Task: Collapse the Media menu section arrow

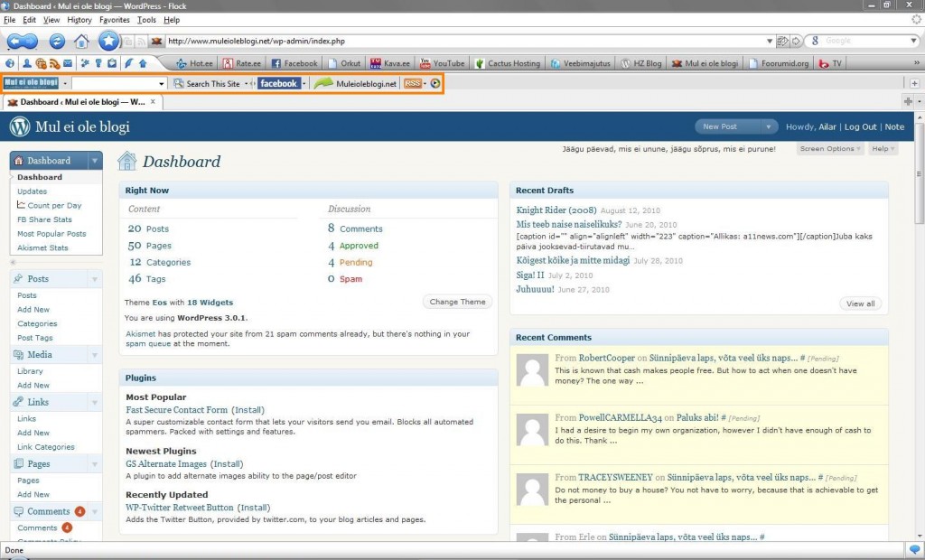Action: [95, 355]
